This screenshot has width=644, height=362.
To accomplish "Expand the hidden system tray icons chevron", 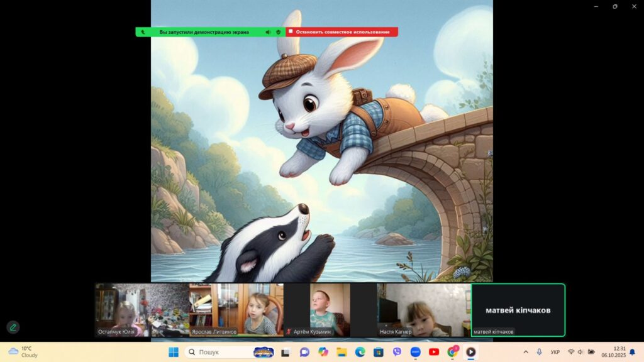I will [526, 352].
